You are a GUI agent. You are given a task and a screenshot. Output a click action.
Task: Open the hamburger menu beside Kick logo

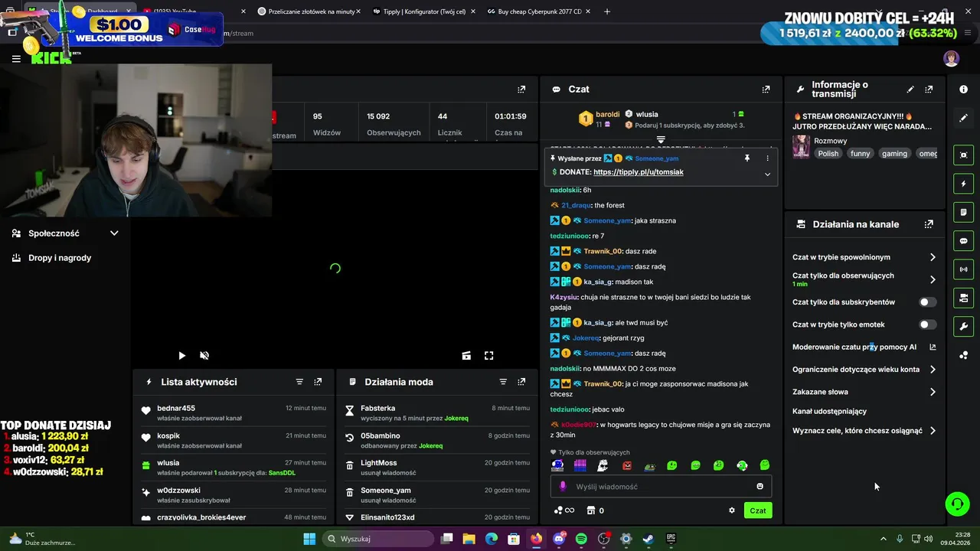click(x=16, y=58)
